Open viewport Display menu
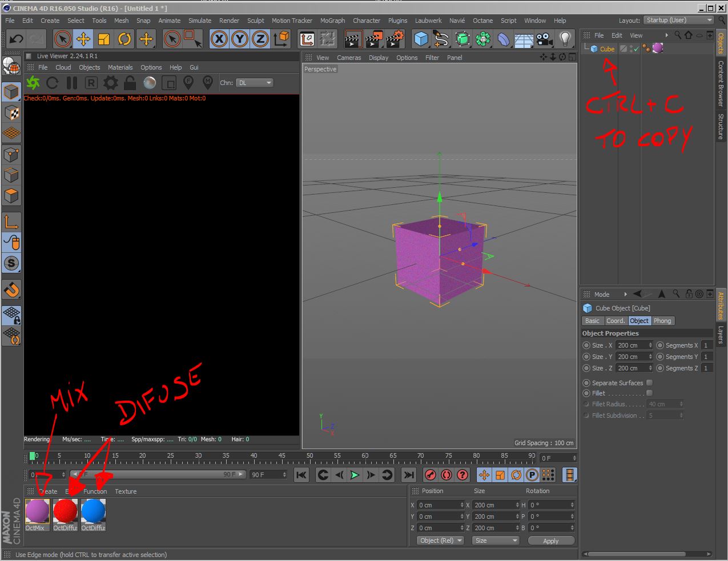 pos(379,58)
